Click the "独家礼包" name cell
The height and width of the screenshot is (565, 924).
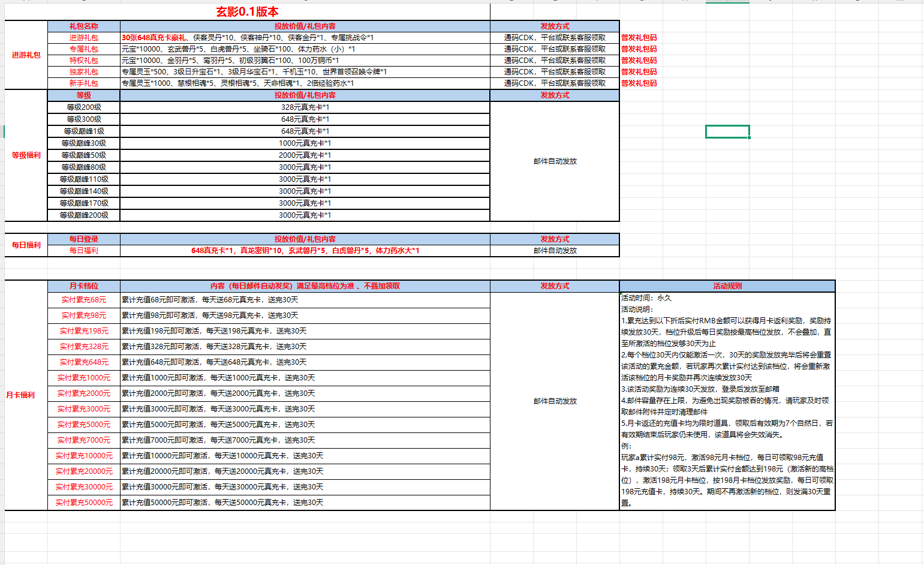pos(83,72)
